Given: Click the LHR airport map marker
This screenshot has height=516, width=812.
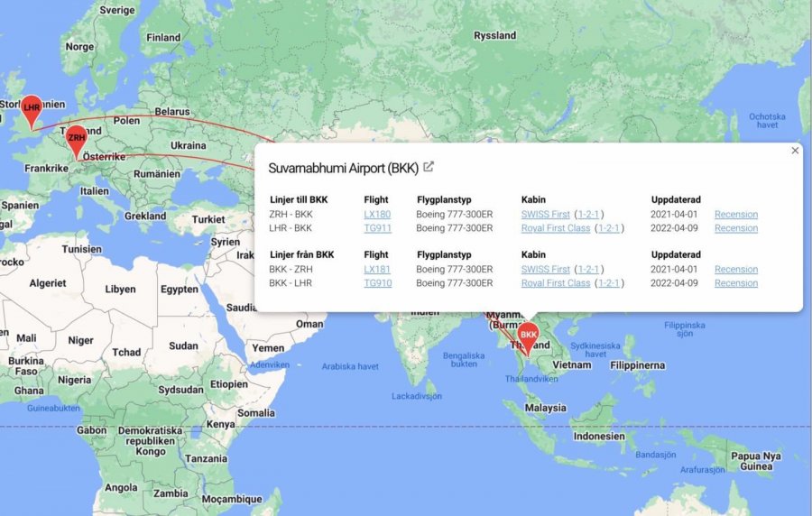Looking at the screenshot, I should click(x=32, y=108).
